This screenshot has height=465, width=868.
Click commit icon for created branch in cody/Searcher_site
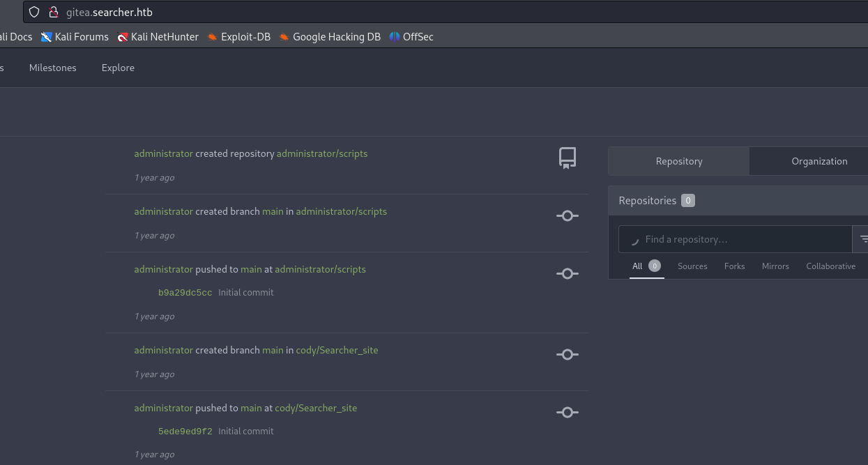568,355
